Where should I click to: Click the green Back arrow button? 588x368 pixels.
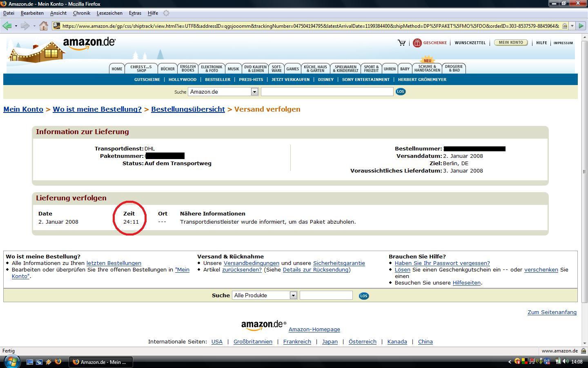coord(7,26)
